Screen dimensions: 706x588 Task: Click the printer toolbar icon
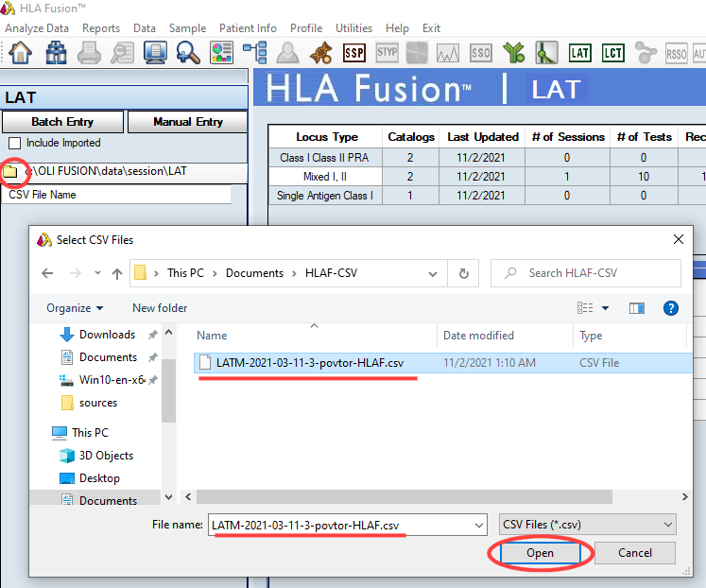point(89,53)
